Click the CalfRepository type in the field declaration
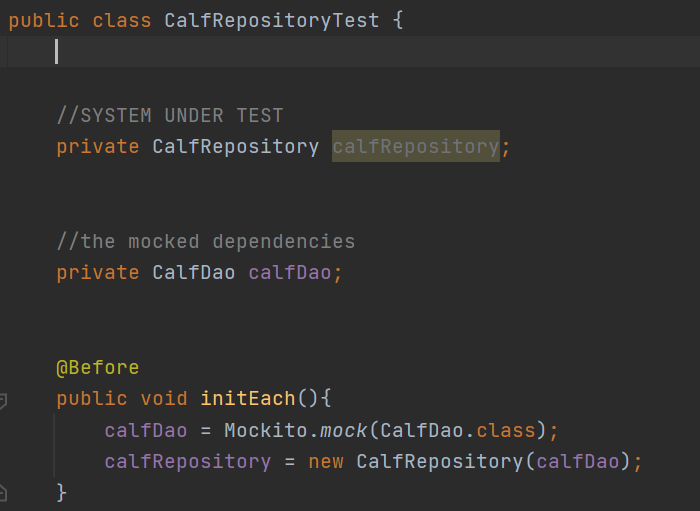Image resolution: width=700 pixels, height=511 pixels. coord(235,147)
